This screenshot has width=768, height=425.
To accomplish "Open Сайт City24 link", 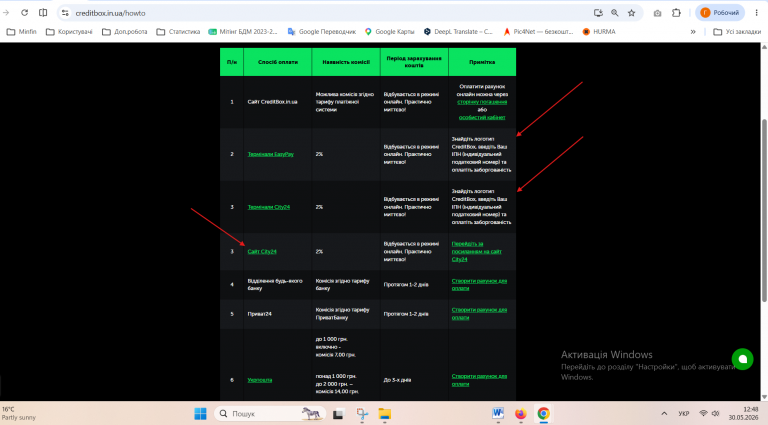I will tap(262, 252).
